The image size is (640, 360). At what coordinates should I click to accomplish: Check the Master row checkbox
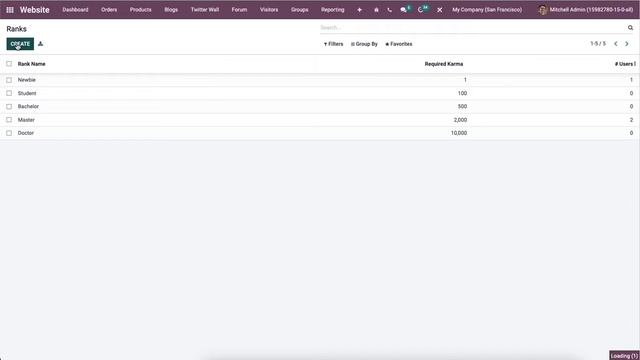(9, 120)
